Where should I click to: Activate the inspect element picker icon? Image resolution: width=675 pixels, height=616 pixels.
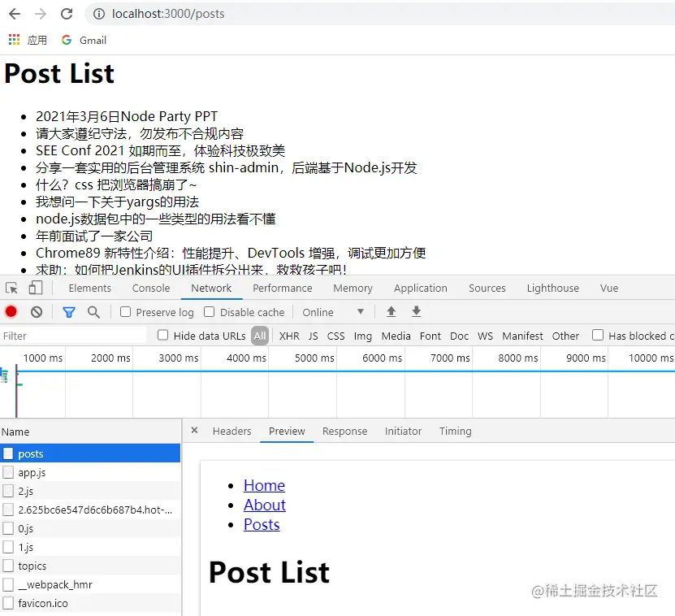[x=11, y=288]
